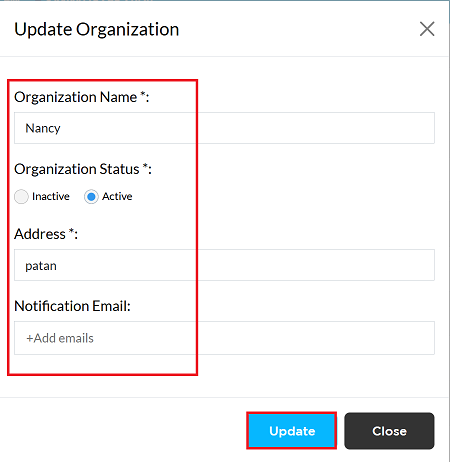Click the 'Organization Status *:' label

pyautogui.click(x=83, y=169)
